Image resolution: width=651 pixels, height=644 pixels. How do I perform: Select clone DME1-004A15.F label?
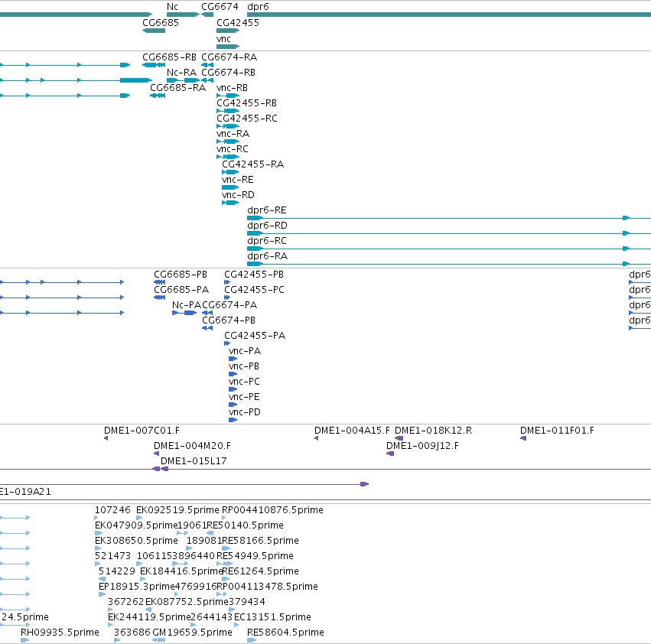click(352, 431)
